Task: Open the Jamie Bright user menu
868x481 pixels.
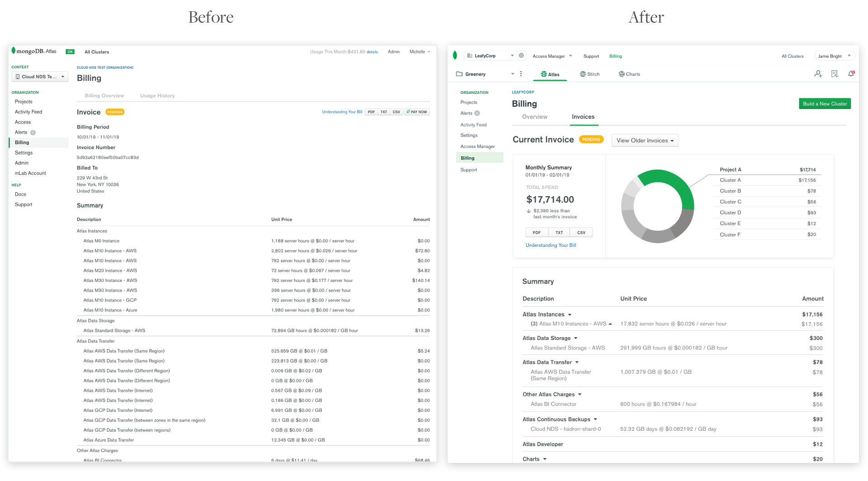Action: [x=835, y=56]
